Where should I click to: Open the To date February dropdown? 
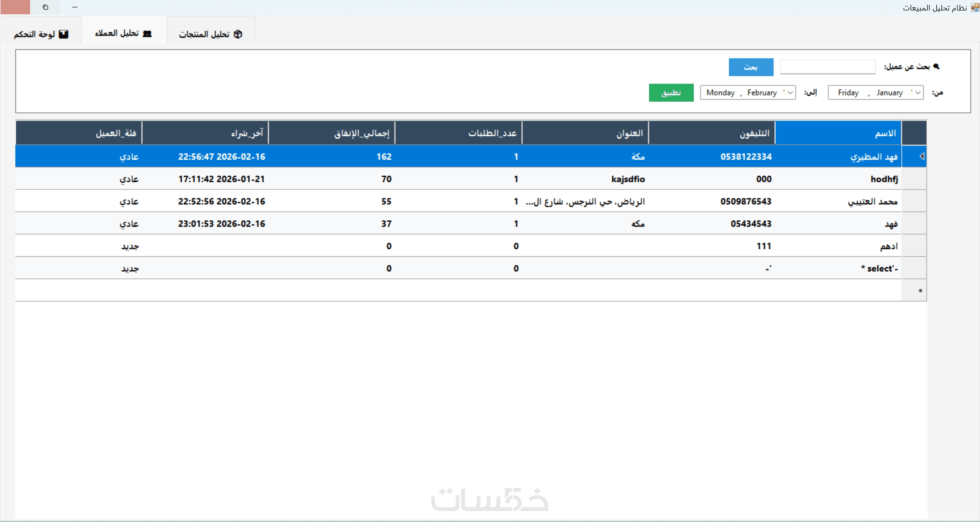790,93
